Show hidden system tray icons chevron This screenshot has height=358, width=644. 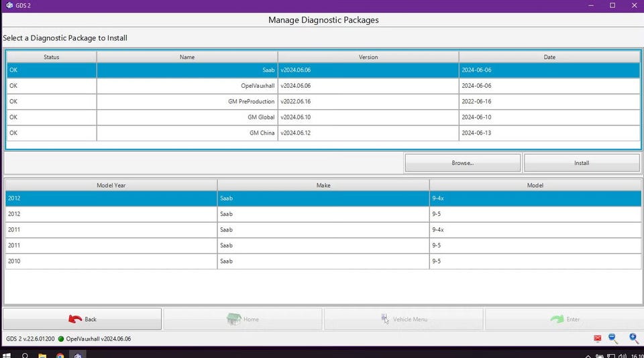coord(588,357)
